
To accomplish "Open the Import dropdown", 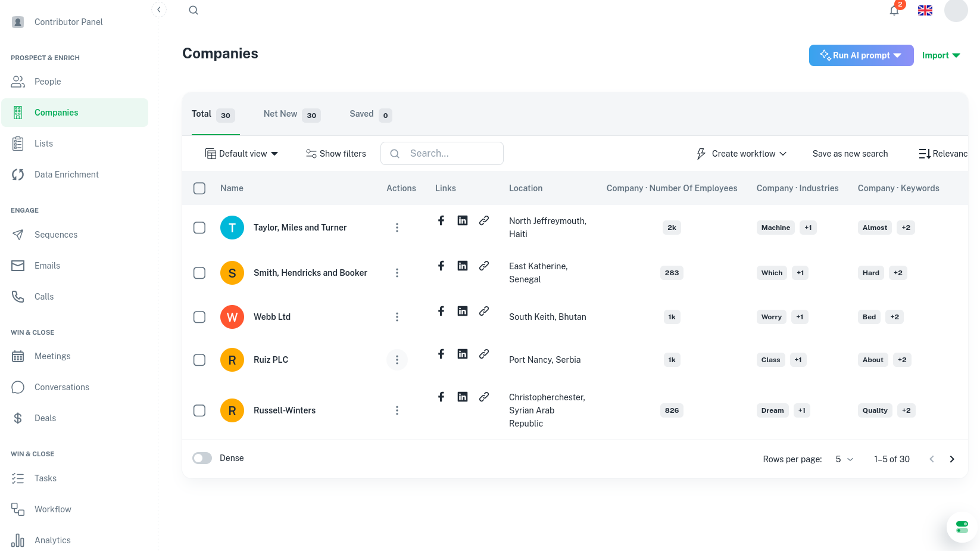I will pos(941,55).
